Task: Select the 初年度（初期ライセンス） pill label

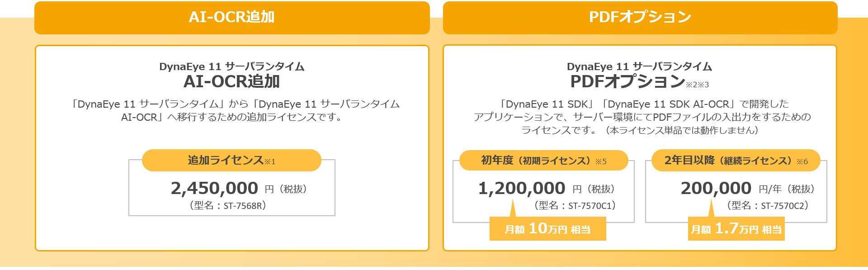Action: click(543, 161)
